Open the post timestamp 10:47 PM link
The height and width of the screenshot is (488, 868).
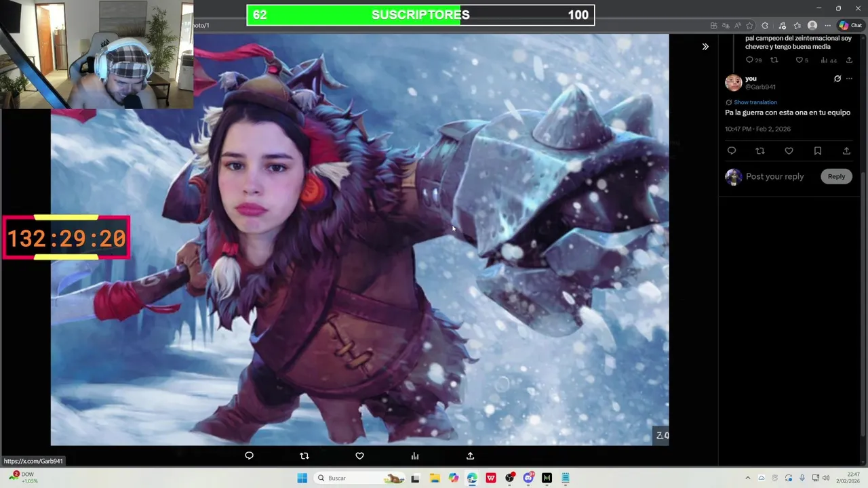[x=757, y=129]
